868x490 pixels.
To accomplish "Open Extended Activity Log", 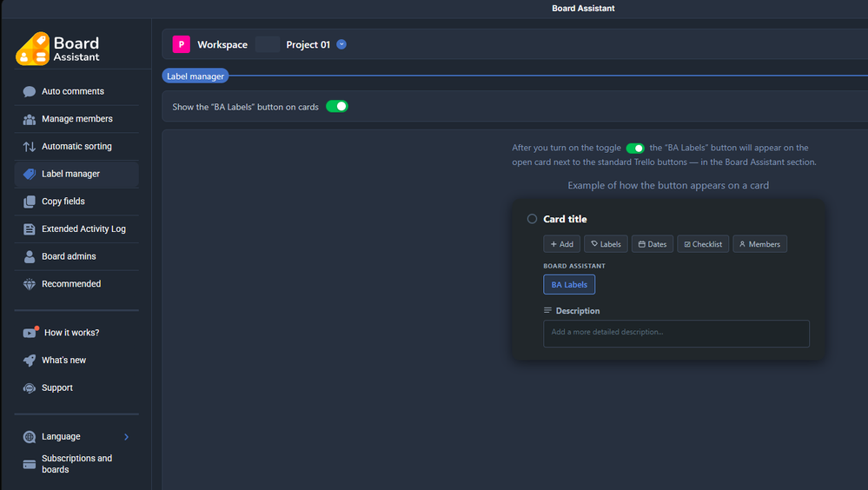I will point(76,229).
